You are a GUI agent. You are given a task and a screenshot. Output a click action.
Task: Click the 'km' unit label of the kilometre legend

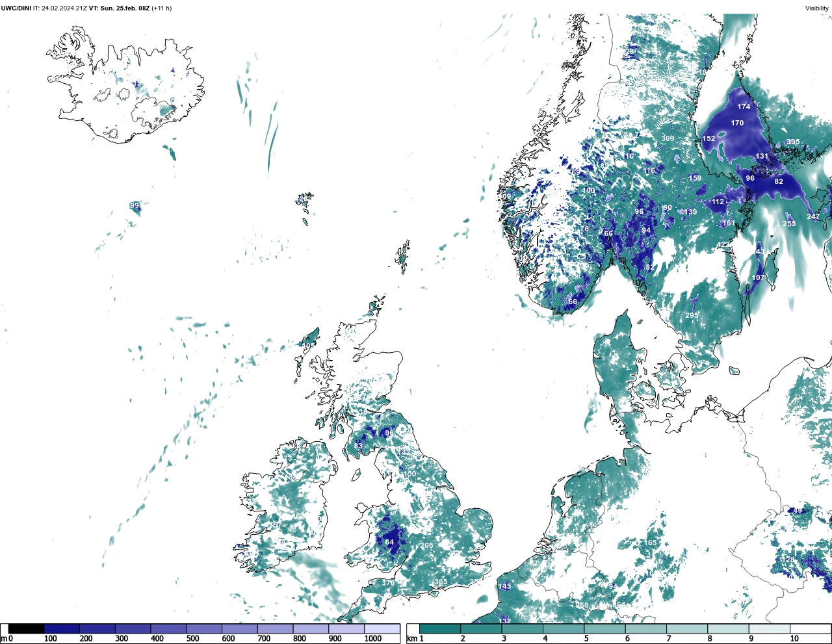point(411,639)
